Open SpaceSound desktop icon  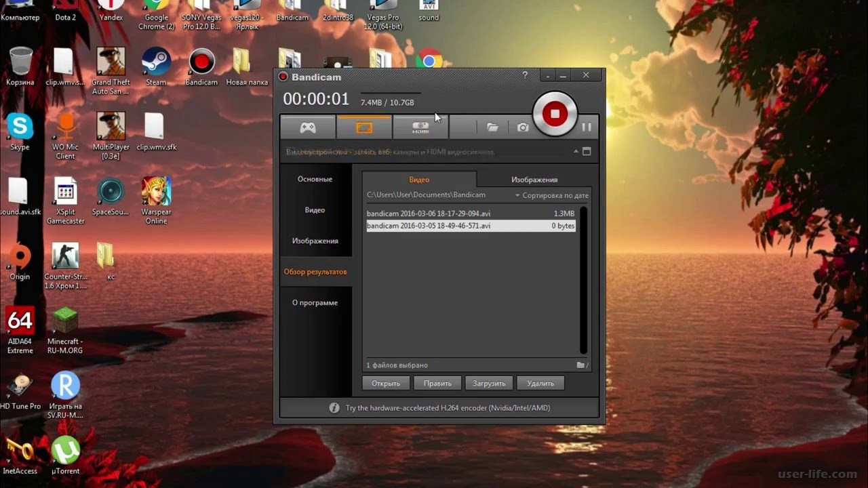[111, 197]
